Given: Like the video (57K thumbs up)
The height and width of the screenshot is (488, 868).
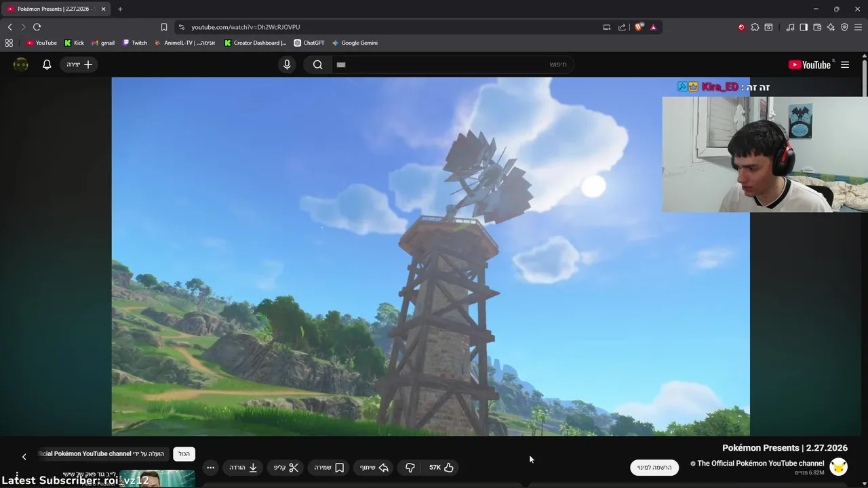Looking at the screenshot, I should 441,468.
